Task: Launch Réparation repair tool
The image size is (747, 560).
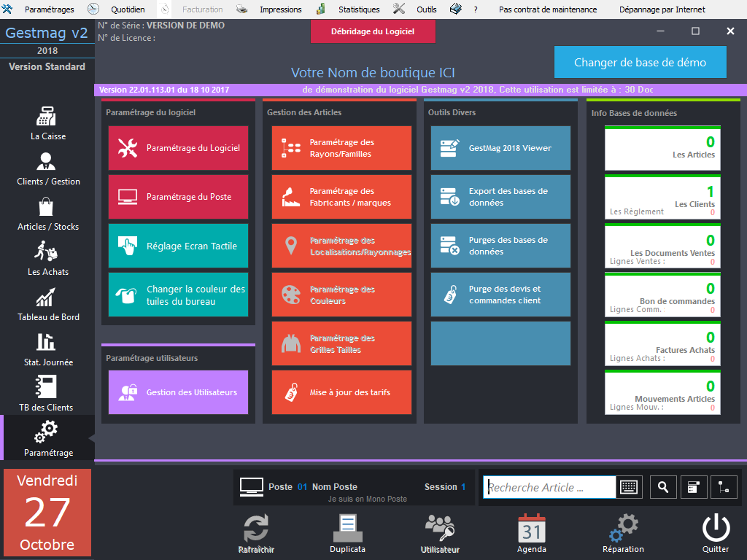Action: (x=623, y=533)
